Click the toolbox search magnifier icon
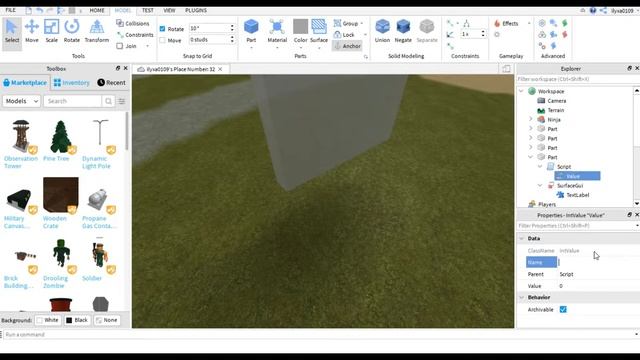The height and width of the screenshot is (360, 640). pyautogui.click(x=108, y=101)
